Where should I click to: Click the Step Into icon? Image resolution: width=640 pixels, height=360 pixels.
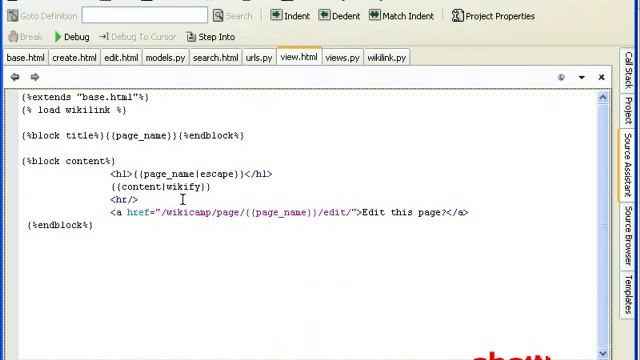tap(191, 37)
